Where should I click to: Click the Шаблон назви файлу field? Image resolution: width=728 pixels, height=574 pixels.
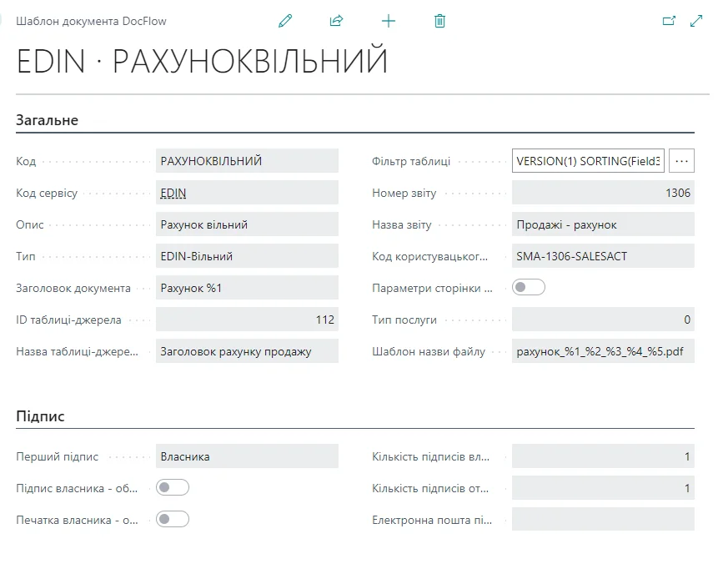click(602, 351)
